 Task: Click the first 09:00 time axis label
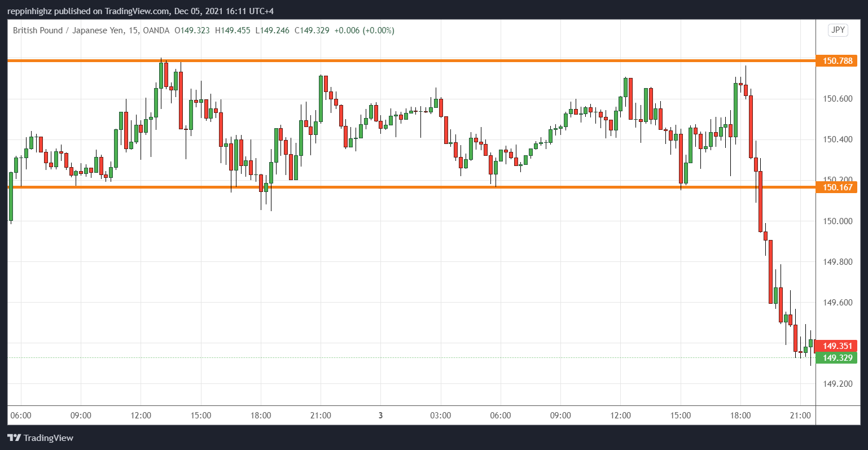point(81,415)
